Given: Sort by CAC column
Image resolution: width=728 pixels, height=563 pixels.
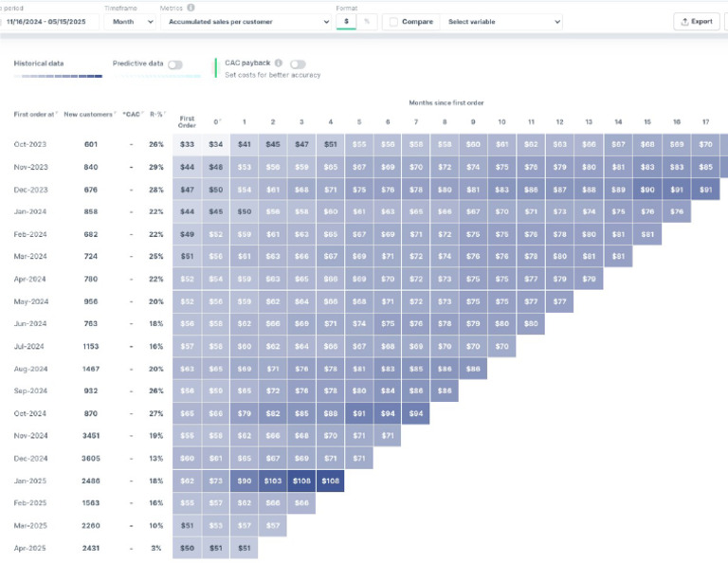Looking at the screenshot, I should tap(133, 114).
